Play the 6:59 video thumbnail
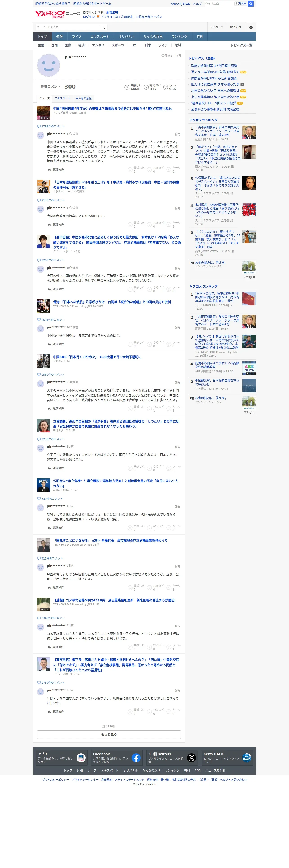 point(43,113)
